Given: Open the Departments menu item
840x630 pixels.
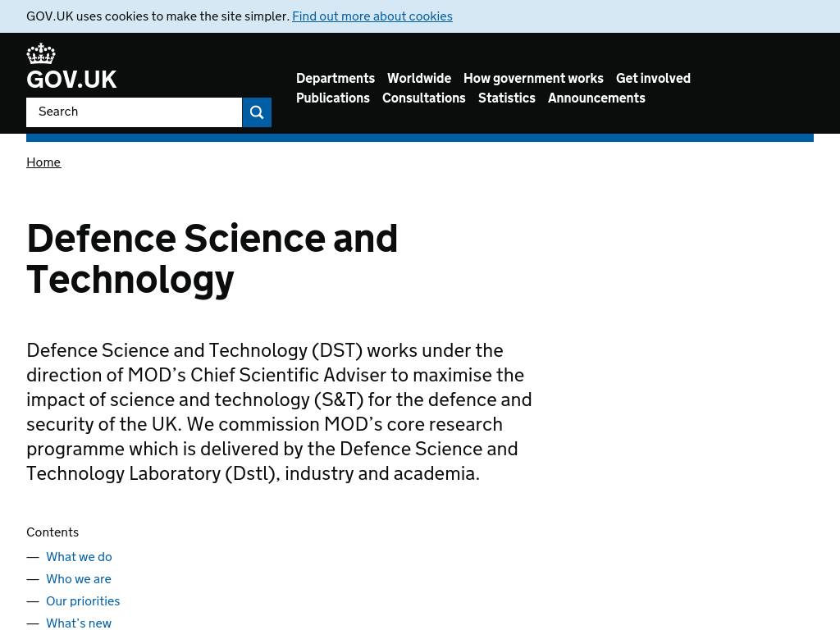Looking at the screenshot, I should coord(335,79).
